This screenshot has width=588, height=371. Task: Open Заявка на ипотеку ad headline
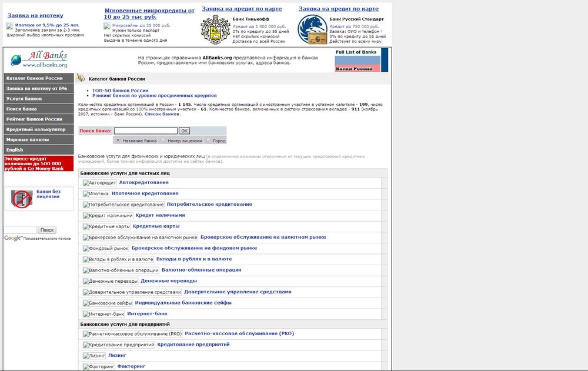[x=35, y=15]
